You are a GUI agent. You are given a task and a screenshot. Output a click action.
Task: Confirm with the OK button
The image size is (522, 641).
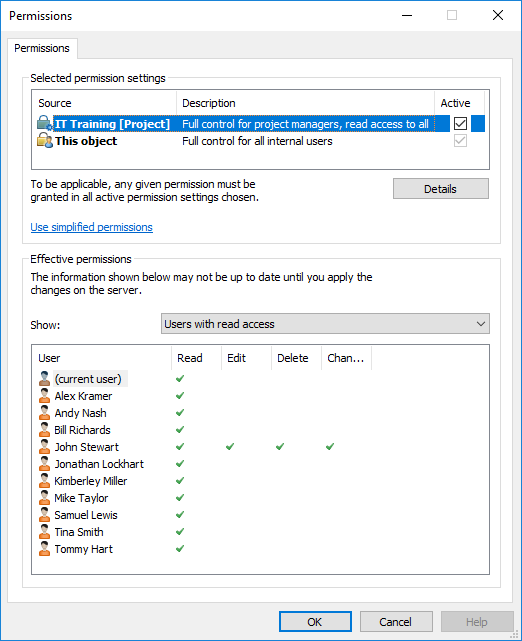click(315, 622)
